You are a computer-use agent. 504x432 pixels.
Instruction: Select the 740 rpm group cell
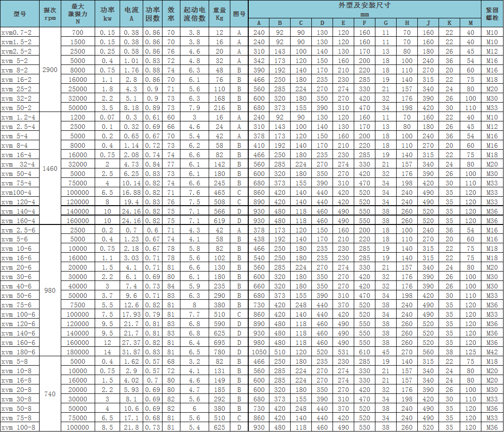(x=49, y=394)
